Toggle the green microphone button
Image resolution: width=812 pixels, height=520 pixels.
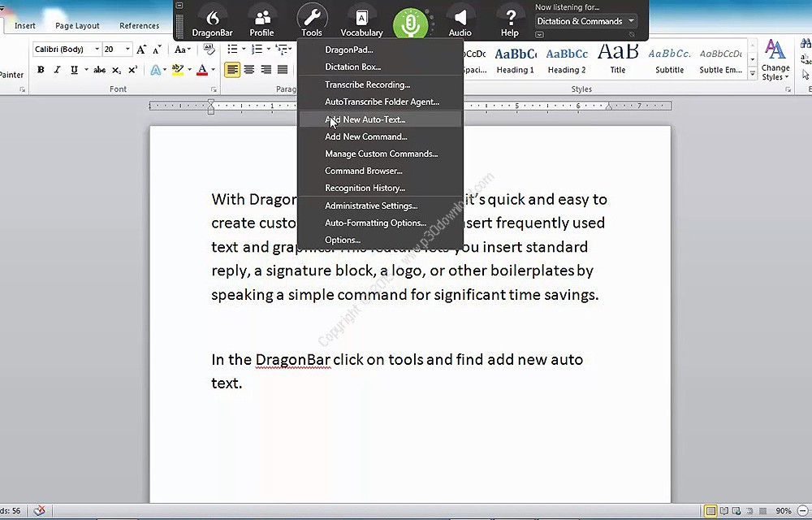click(x=411, y=24)
